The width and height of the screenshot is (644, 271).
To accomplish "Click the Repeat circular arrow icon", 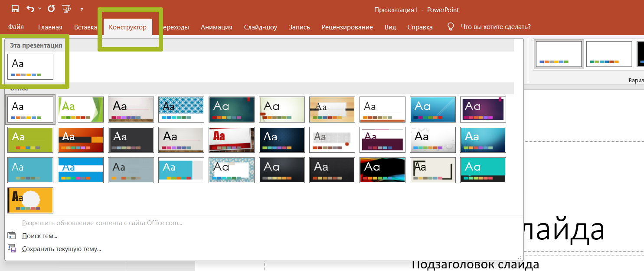I will 51,9.
